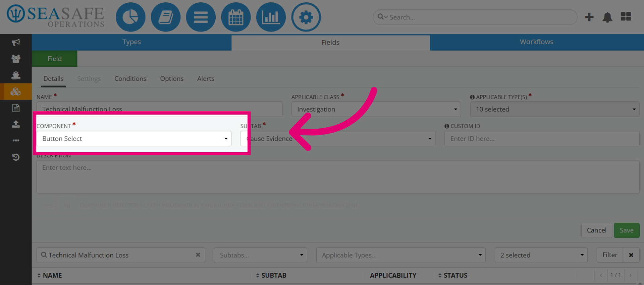Switch to the Types tab
The width and height of the screenshot is (644, 285).
tap(131, 42)
